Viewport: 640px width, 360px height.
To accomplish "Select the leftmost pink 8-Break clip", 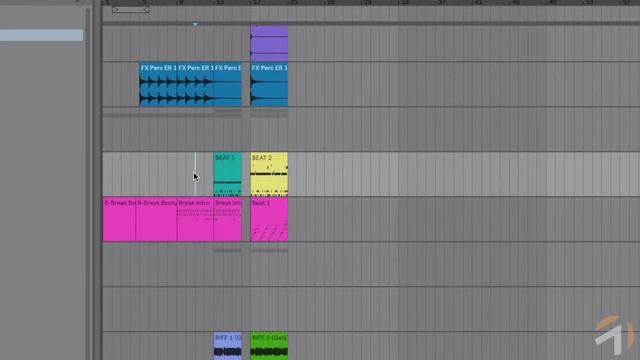I will (119, 220).
